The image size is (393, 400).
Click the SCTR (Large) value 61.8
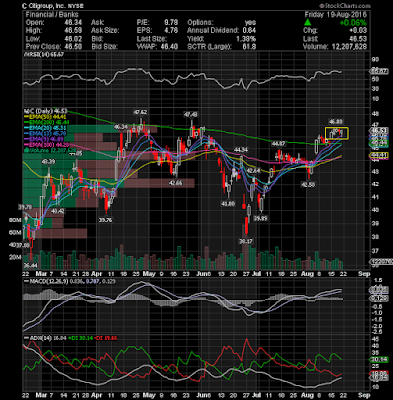249,47
